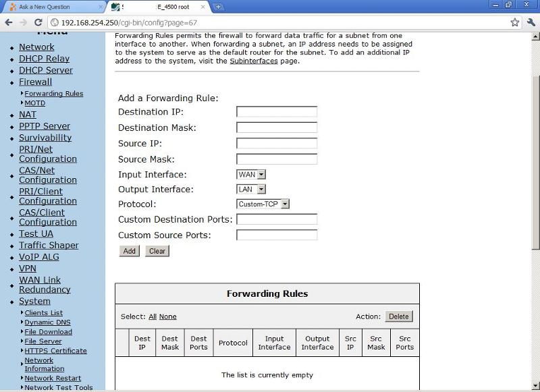Image resolution: width=540 pixels, height=392 pixels.
Task: Focus the Source IP field
Action: pyautogui.click(x=277, y=144)
